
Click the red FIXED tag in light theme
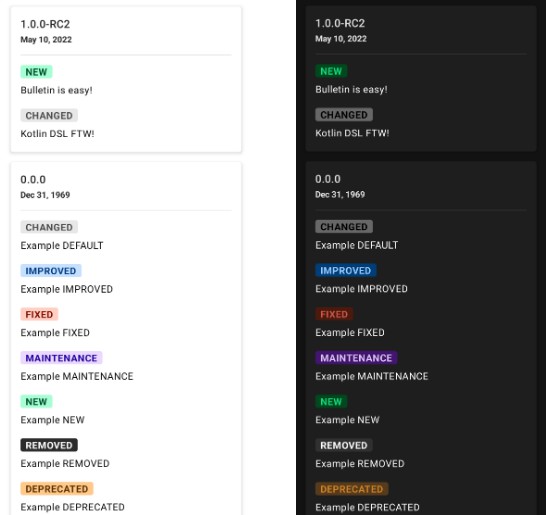pyautogui.click(x=39, y=314)
